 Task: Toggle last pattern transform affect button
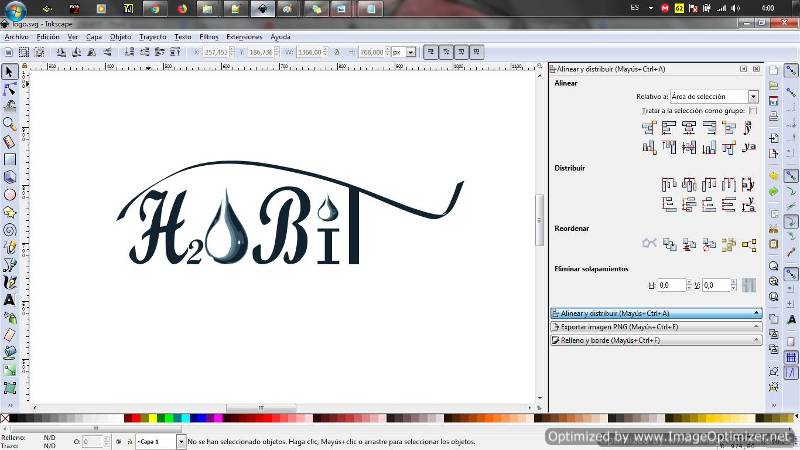(x=476, y=52)
